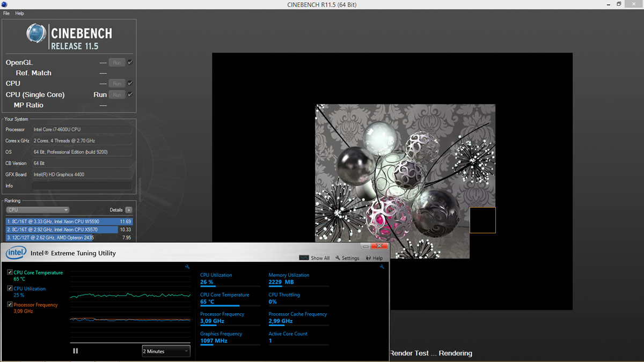Select Xeon CPU W5590 ranking row
644x362 pixels.
tap(69, 221)
